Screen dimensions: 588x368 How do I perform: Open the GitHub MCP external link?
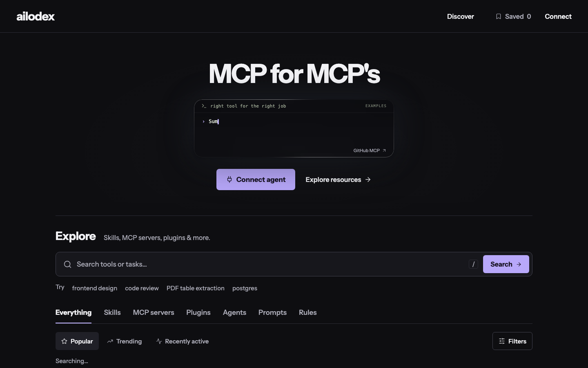370,150
